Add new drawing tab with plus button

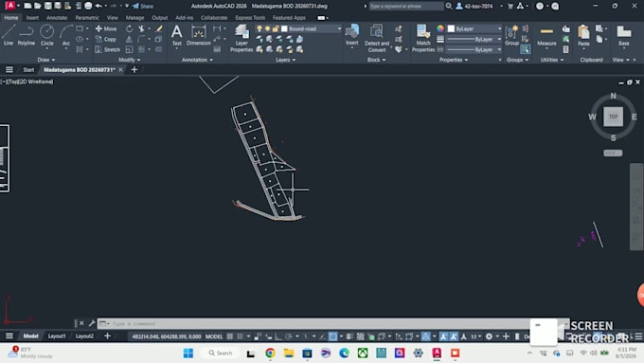point(134,69)
